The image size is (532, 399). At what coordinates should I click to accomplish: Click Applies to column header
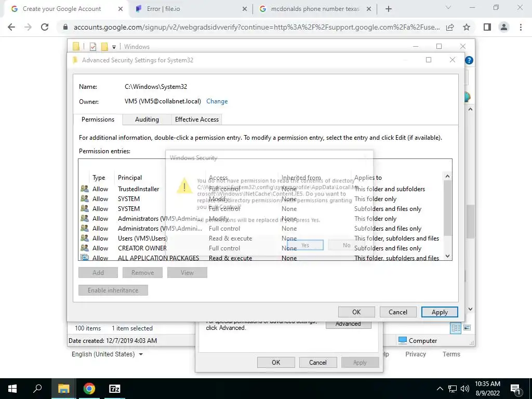pyautogui.click(x=368, y=178)
